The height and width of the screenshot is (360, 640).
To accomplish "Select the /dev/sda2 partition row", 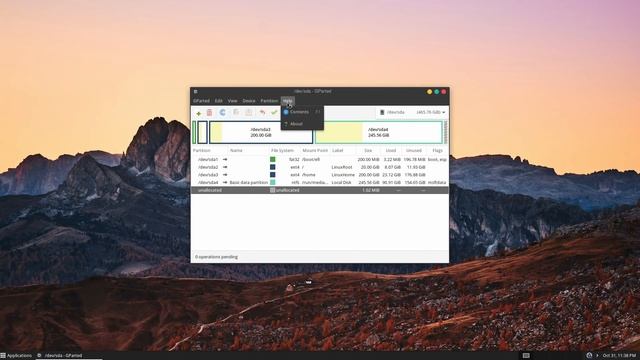I will point(320,167).
